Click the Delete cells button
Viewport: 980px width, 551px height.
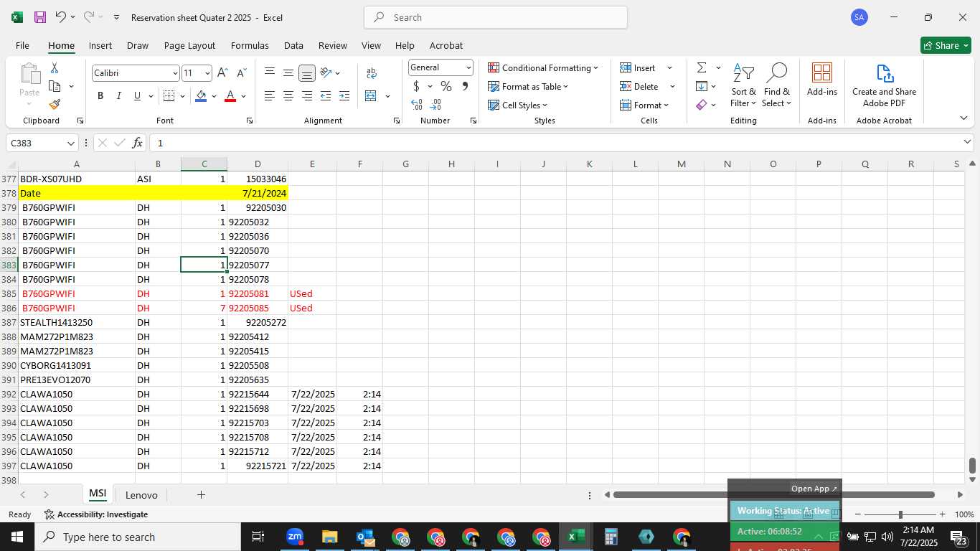[x=639, y=86]
